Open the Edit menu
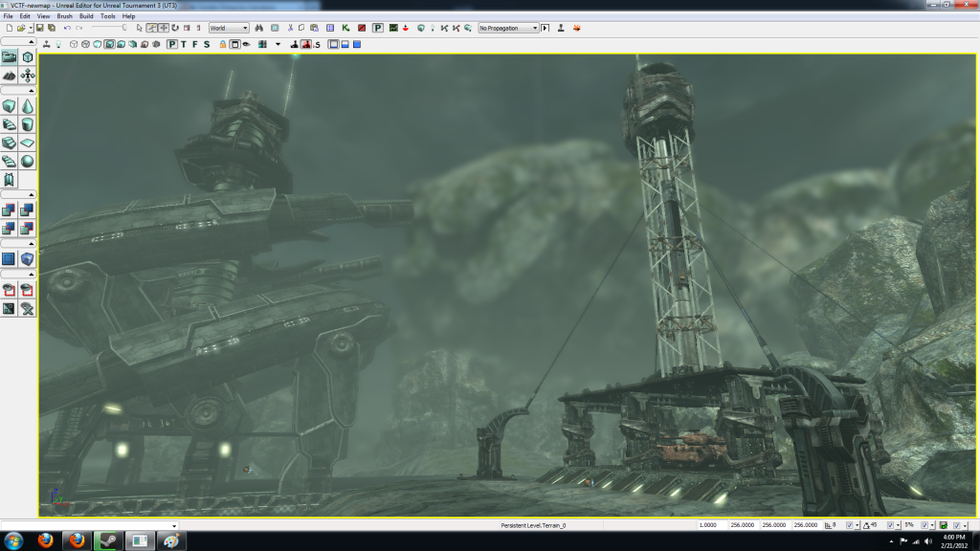This screenshot has height=551, width=980. click(x=25, y=16)
